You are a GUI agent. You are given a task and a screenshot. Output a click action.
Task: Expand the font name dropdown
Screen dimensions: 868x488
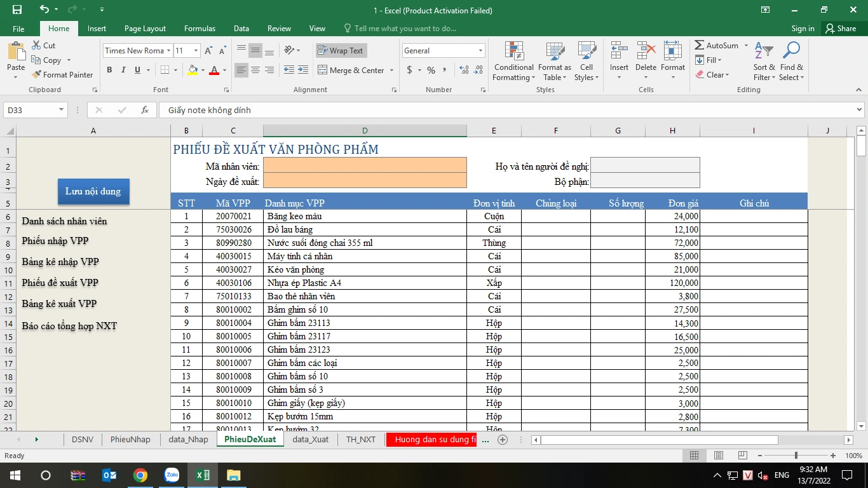pyautogui.click(x=168, y=51)
